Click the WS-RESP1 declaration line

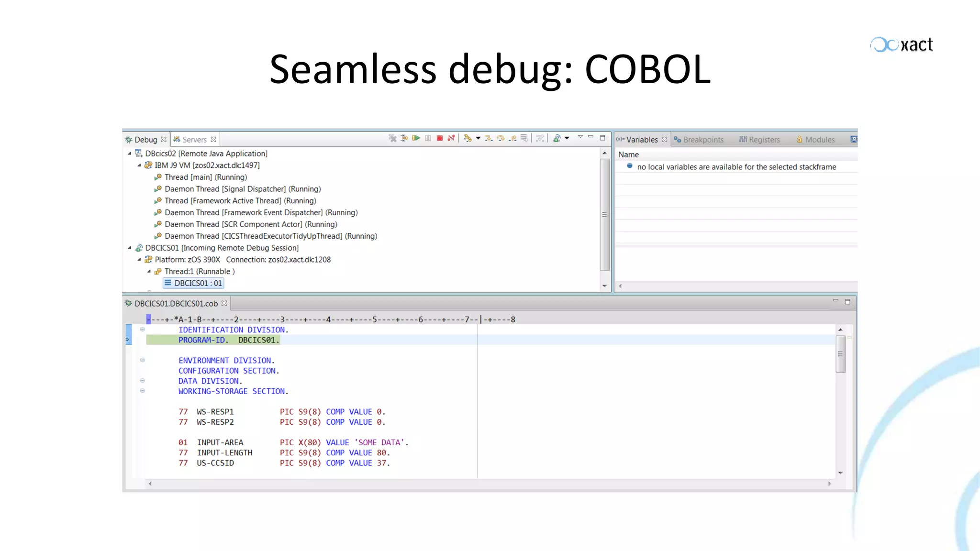tap(282, 412)
